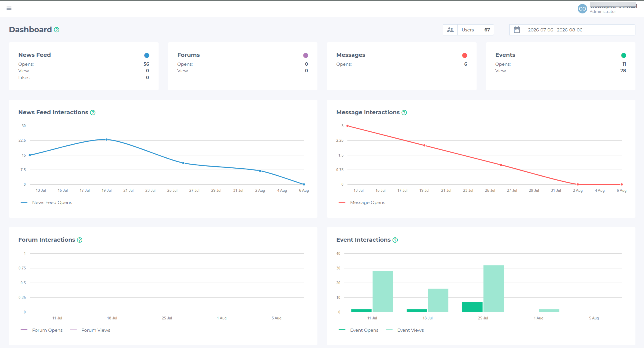Toggle Event Opens legend series
The height and width of the screenshot is (348, 644).
pos(359,330)
